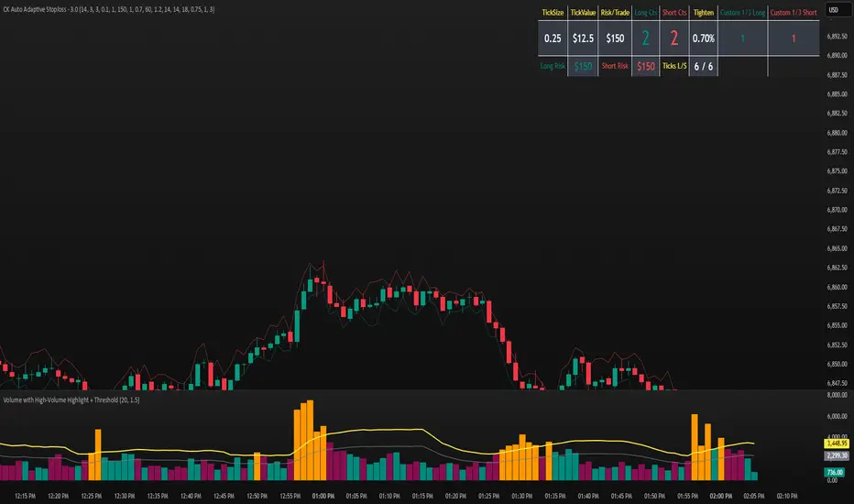Click the 01:00 PM time axis label
854x504 pixels.
click(x=323, y=497)
